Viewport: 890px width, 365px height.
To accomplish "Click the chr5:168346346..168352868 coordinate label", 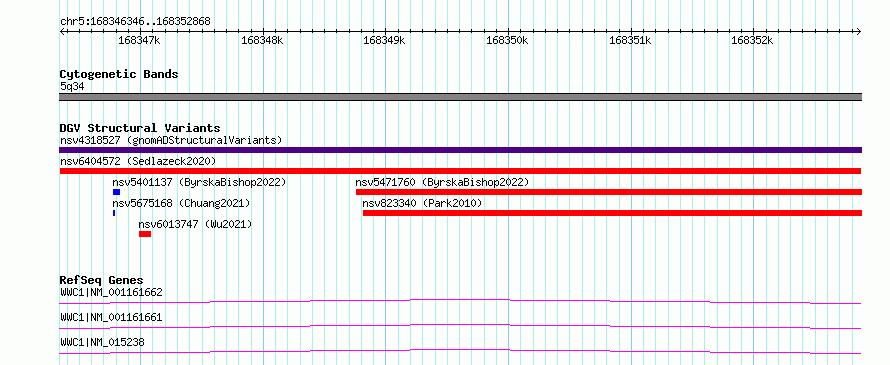I will coord(135,22).
